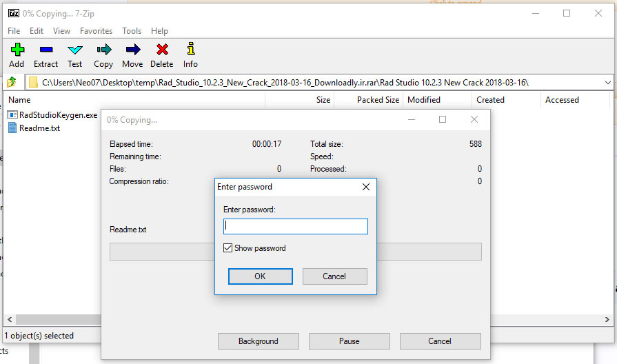The height and width of the screenshot is (364, 617).
Task: Open the Tools menu
Action: click(132, 31)
